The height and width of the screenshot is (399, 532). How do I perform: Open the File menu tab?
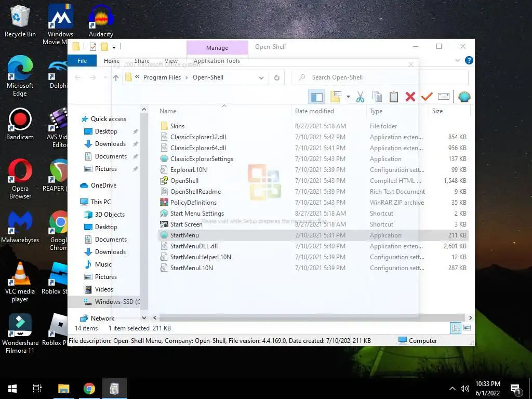click(x=82, y=61)
